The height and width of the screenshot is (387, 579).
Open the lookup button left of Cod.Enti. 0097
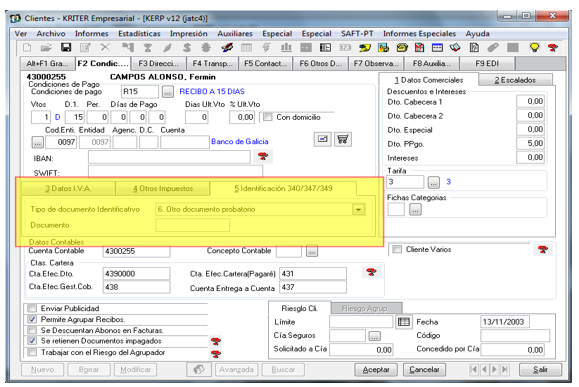pyautogui.click(x=38, y=142)
